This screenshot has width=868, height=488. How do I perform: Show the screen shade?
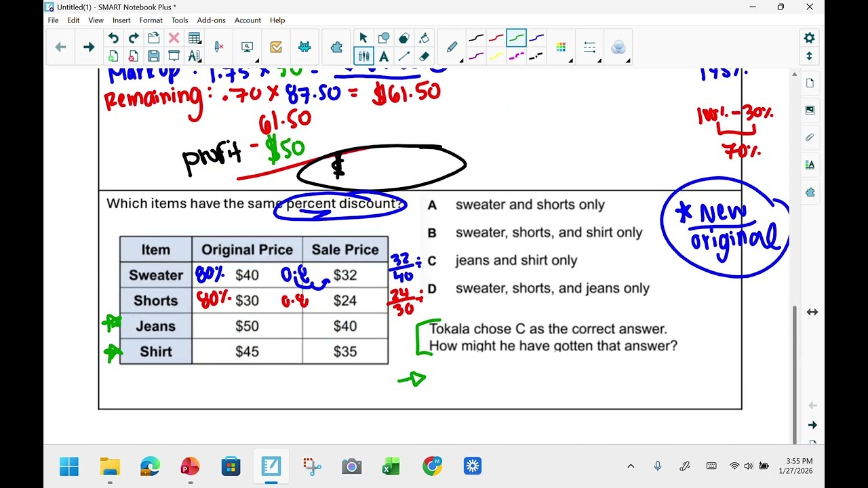coord(174,56)
